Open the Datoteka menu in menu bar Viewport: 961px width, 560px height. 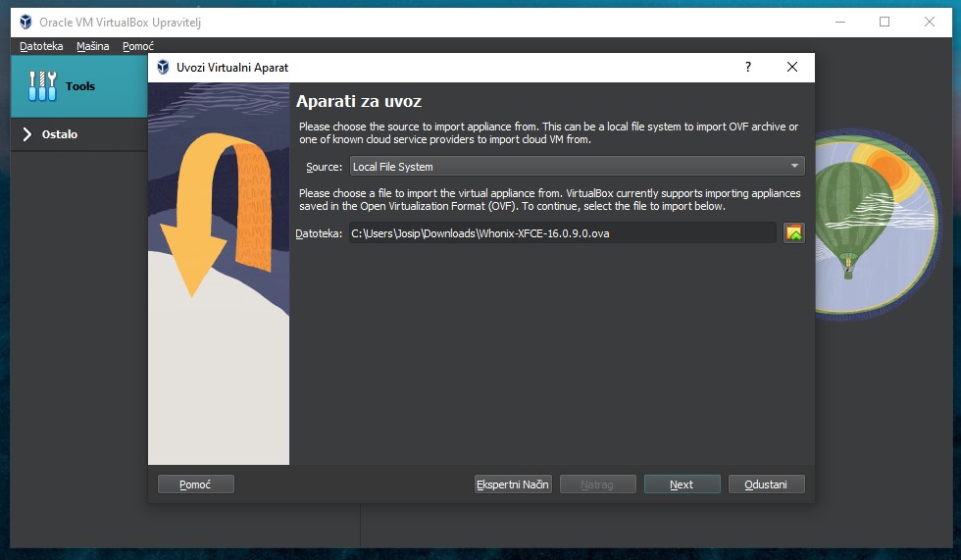point(41,46)
